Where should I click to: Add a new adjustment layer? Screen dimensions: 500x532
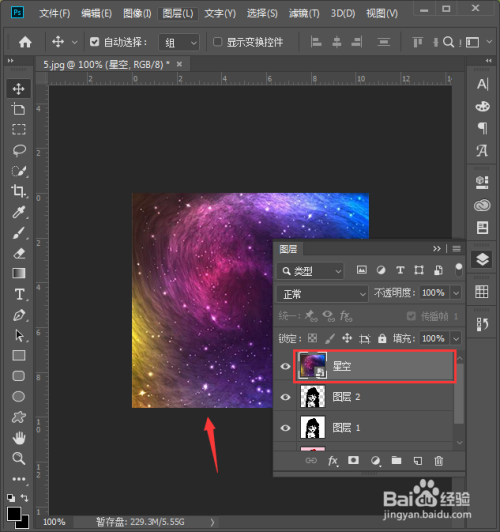[375, 461]
